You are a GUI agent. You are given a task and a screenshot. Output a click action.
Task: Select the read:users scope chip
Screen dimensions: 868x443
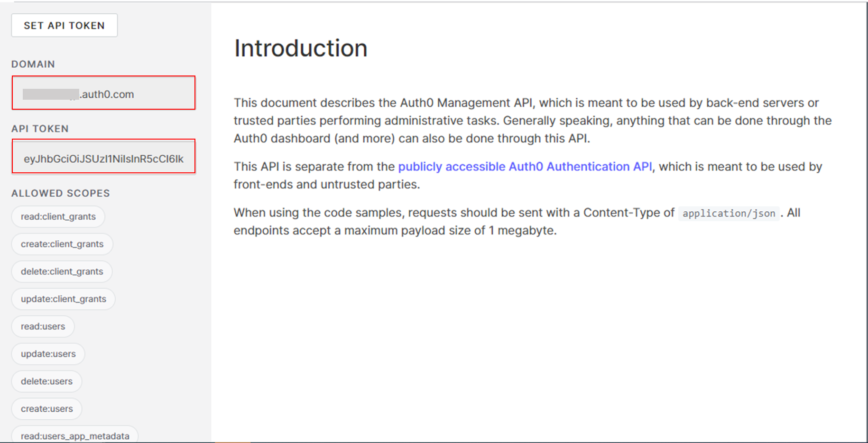42,326
